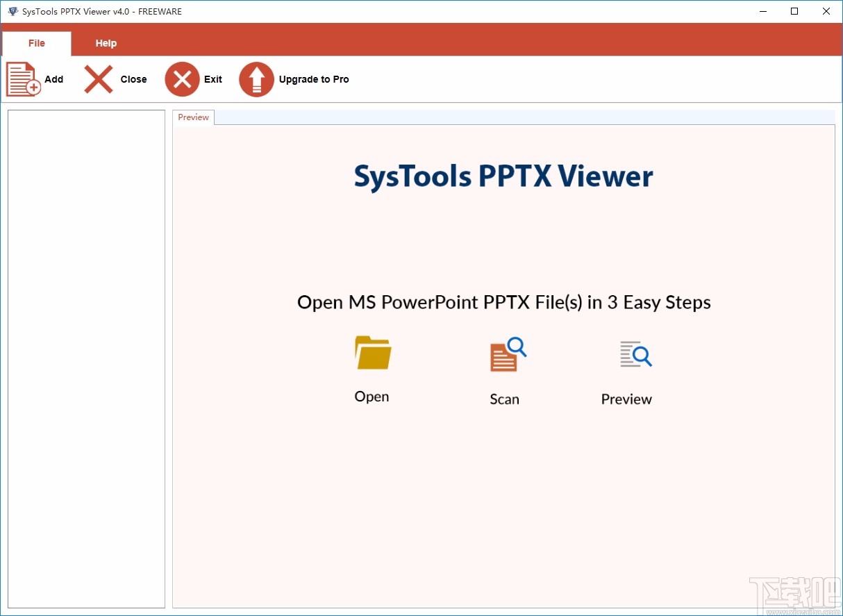This screenshot has height=616, width=843.
Task: Click the Exit button label
Action: click(212, 78)
